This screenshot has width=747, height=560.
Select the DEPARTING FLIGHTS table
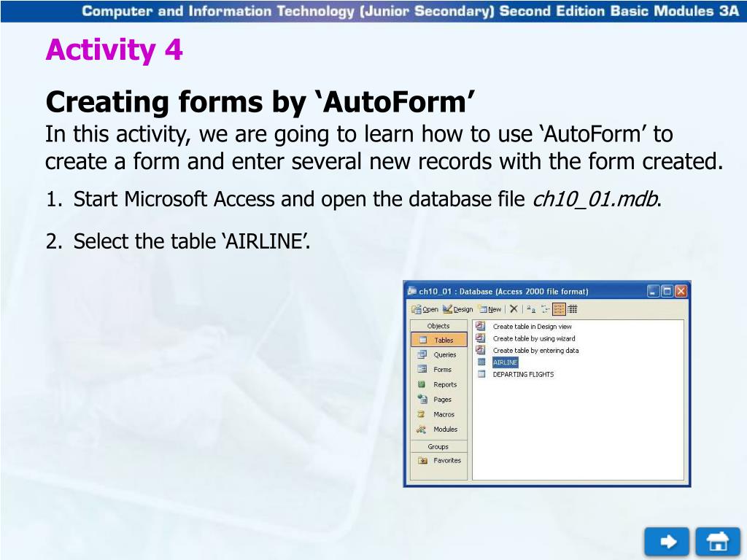point(524,374)
